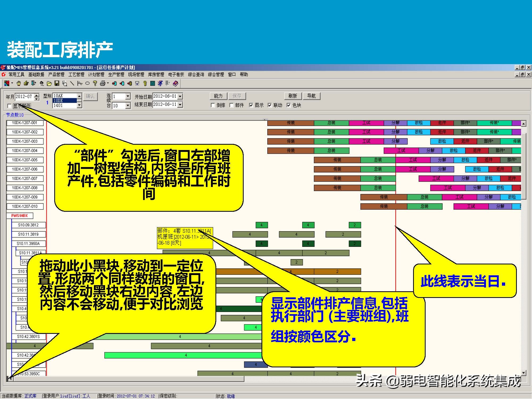
Task: Select 1401 in the 型别 list
Action: pos(65,106)
